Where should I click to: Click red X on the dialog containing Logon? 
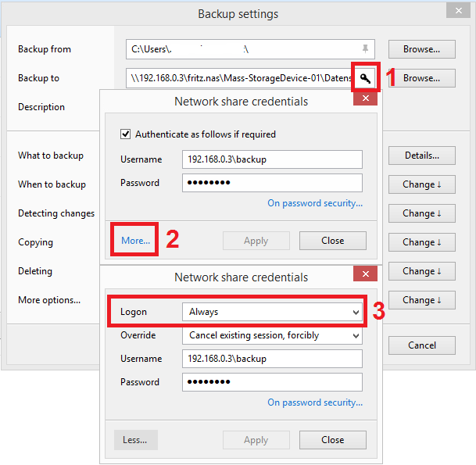[365, 274]
